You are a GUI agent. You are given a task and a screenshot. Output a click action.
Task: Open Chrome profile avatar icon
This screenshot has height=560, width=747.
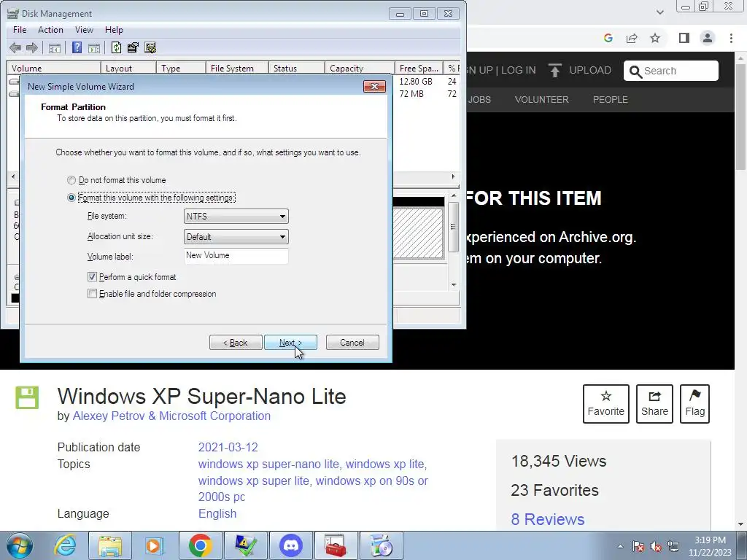[708, 38]
